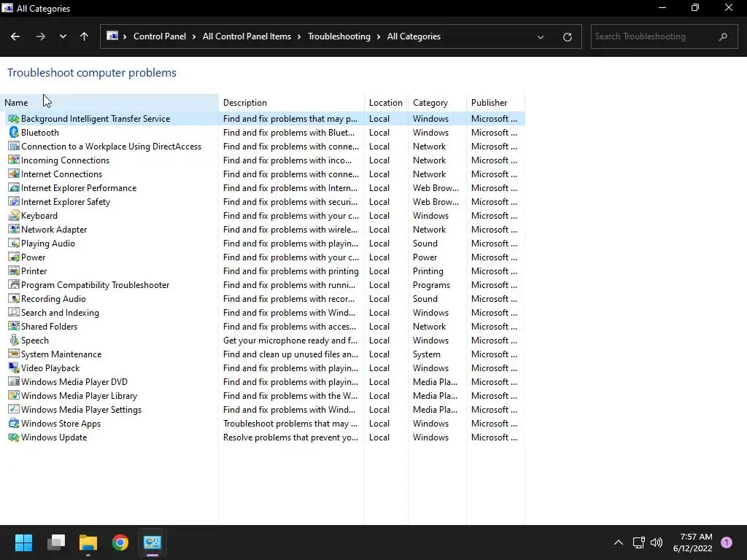The height and width of the screenshot is (560, 747).
Task: Click the Internet Explorer Safety icon
Action: [x=14, y=202]
